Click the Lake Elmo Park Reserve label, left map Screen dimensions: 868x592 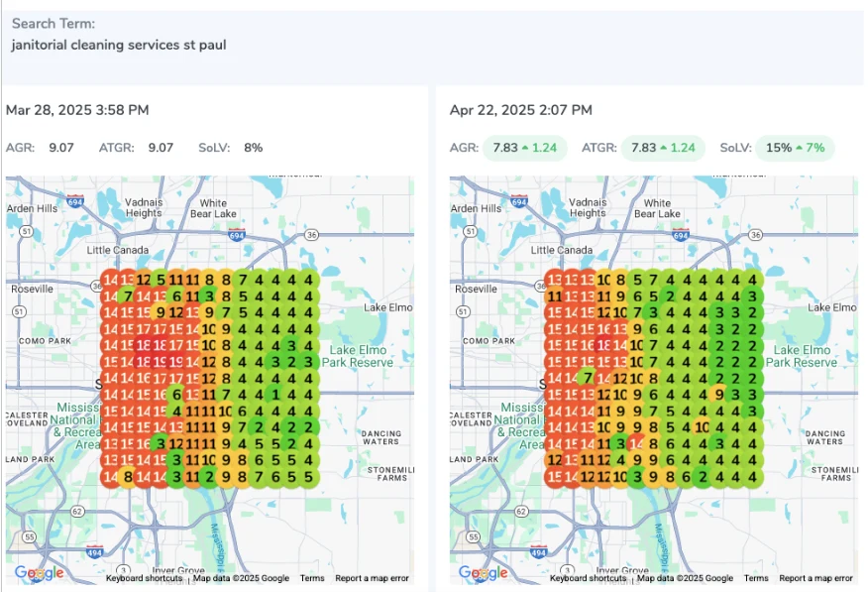(360, 356)
